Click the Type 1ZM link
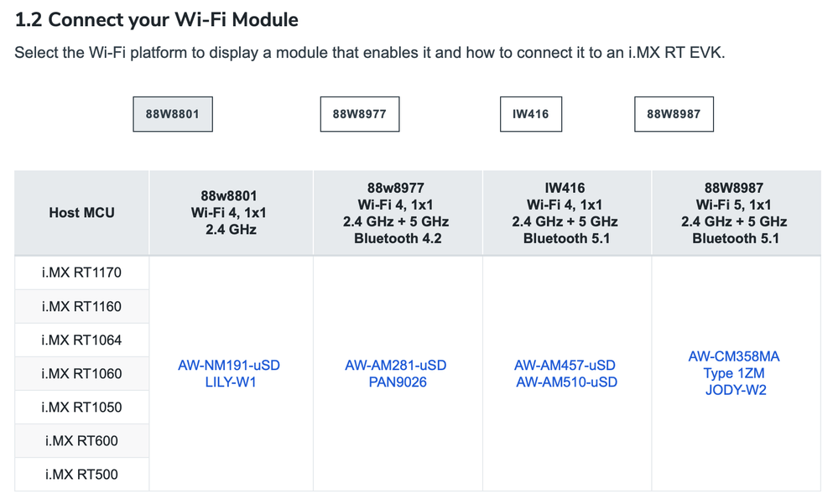Viewport: 838px width, 504px height. coord(734,373)
